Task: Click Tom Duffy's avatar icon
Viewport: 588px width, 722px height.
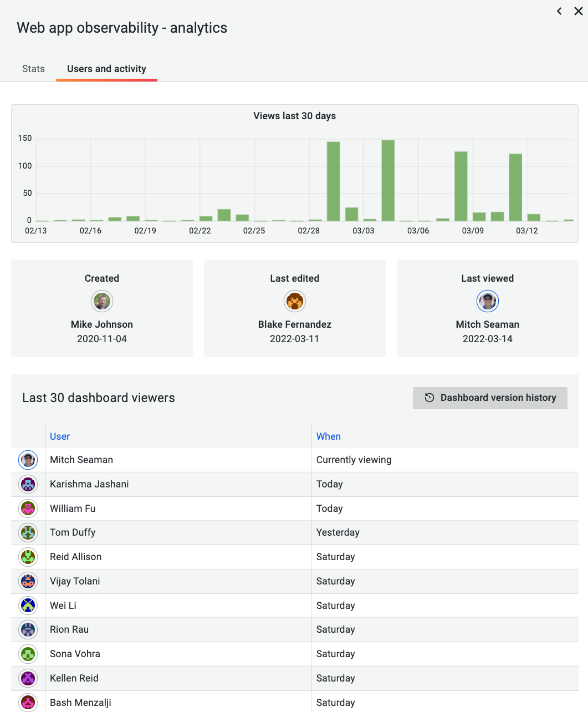Action: [28, 532]
